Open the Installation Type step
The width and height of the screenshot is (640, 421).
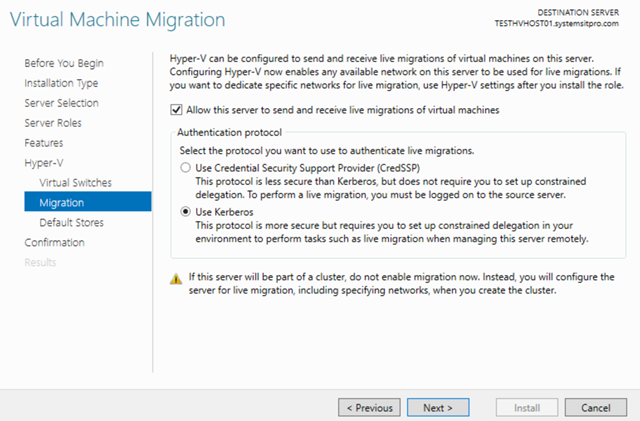61,83
